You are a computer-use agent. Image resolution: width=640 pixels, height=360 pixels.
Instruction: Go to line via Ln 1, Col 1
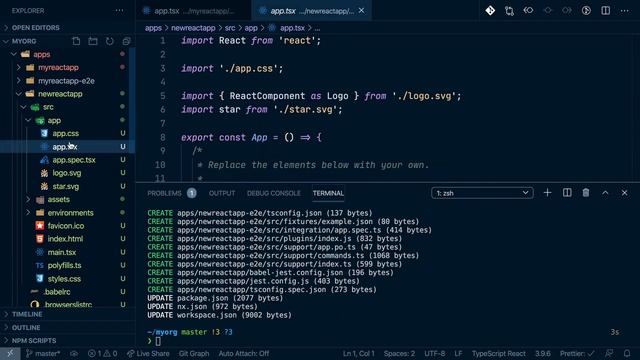[x=358, y=353]
